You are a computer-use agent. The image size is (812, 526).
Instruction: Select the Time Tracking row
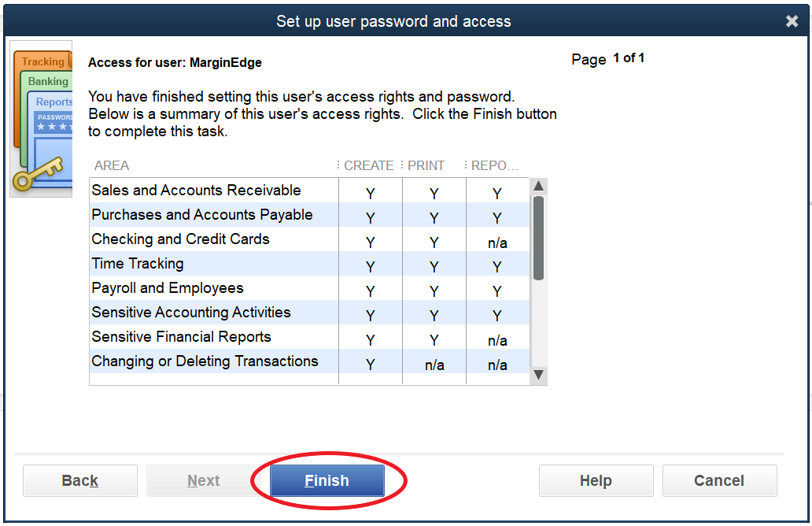point(138,264)
